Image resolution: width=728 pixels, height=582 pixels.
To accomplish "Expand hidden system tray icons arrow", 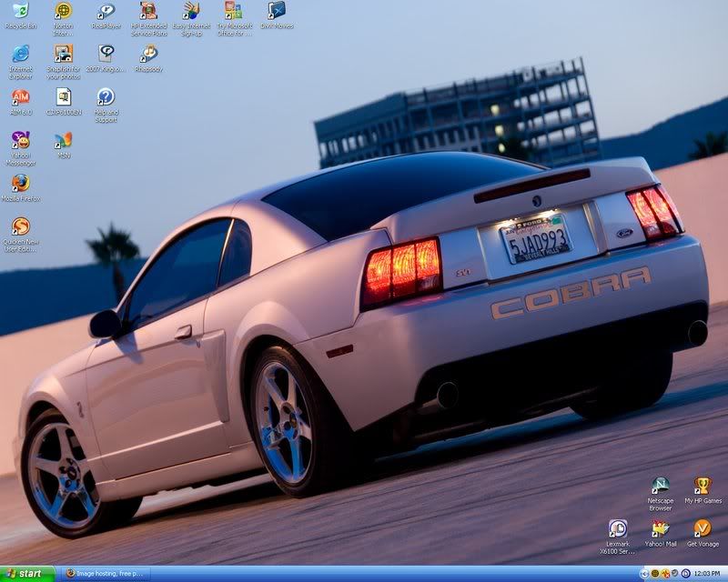I will 644,574.
